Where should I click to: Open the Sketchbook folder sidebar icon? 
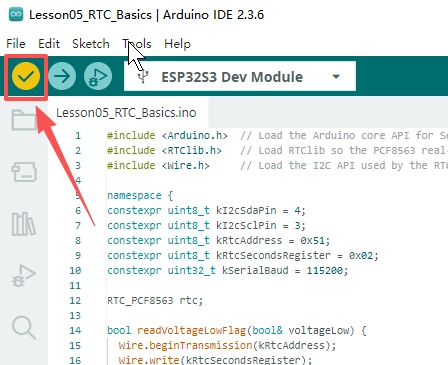click(24, 120)
